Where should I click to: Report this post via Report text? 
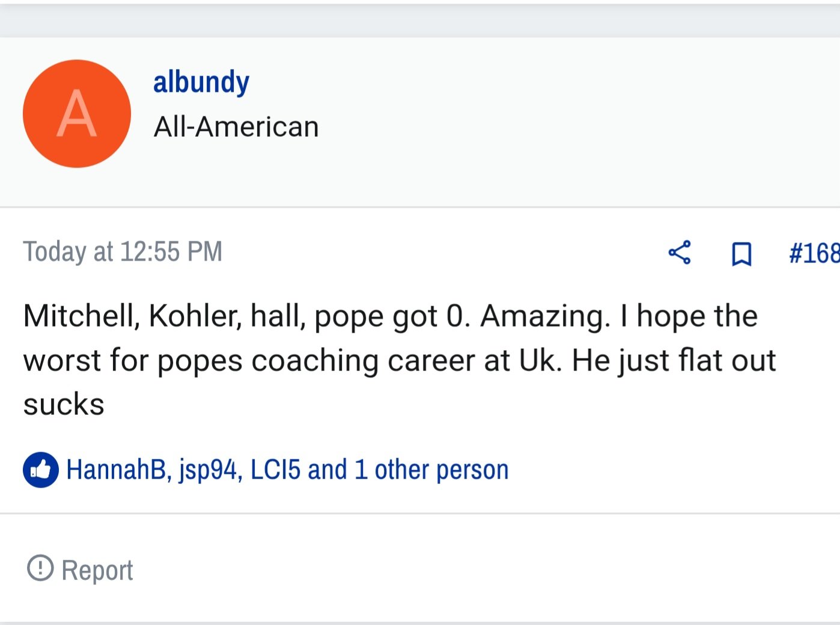click(x=97, y=570)
